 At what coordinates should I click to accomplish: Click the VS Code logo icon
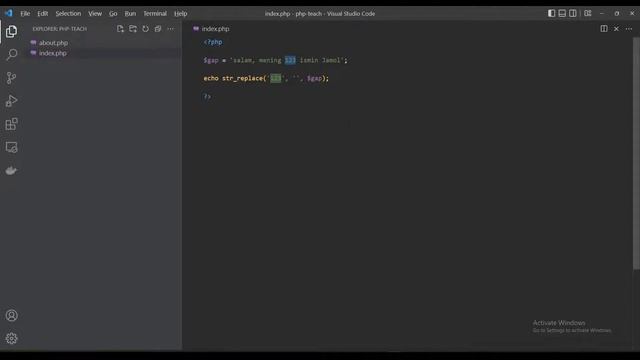click(x=9, y=13)
